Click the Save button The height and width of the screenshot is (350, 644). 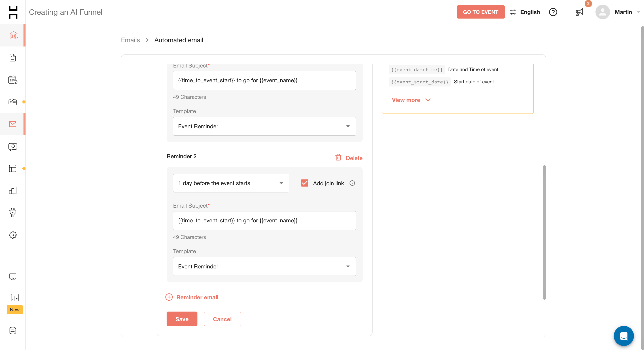182,319
